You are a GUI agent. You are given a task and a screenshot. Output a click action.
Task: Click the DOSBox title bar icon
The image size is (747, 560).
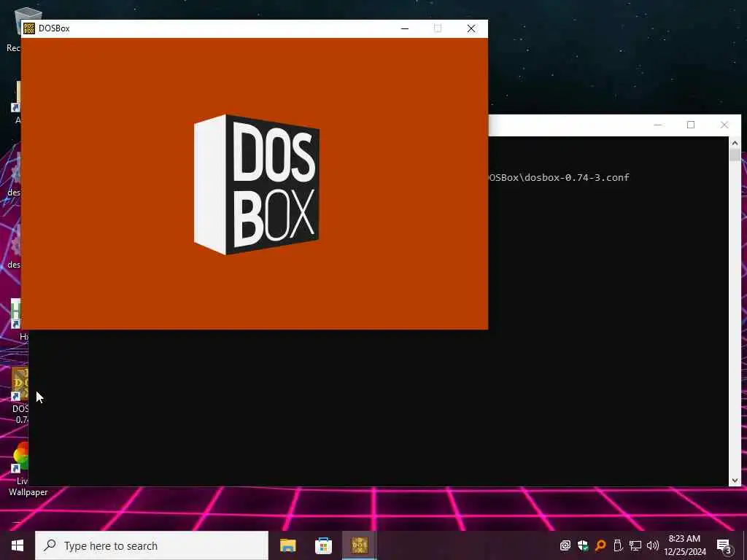29,28
